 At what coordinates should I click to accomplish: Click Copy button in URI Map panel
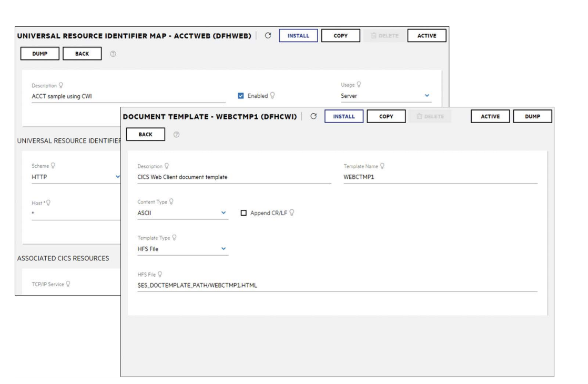click(340, 36)
